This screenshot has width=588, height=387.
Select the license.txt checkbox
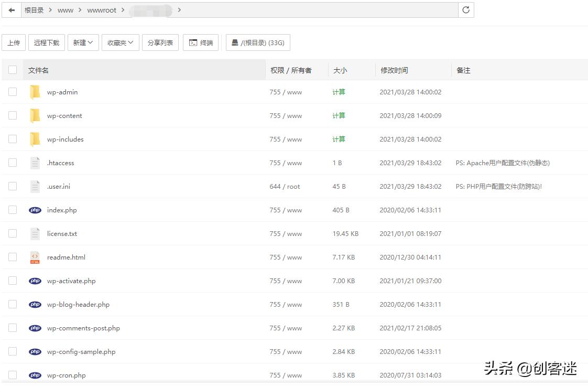click(x=13, y=233)
